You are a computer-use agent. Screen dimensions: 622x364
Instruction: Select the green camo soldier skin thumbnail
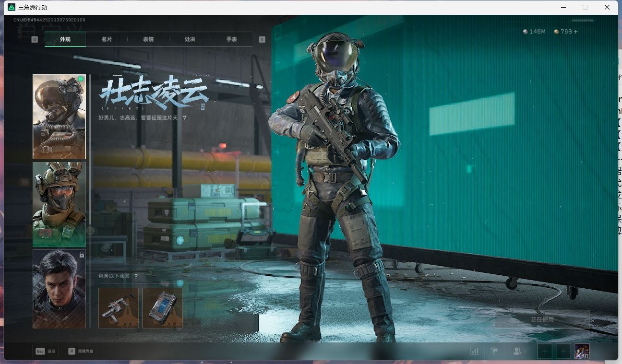(59, 204)
